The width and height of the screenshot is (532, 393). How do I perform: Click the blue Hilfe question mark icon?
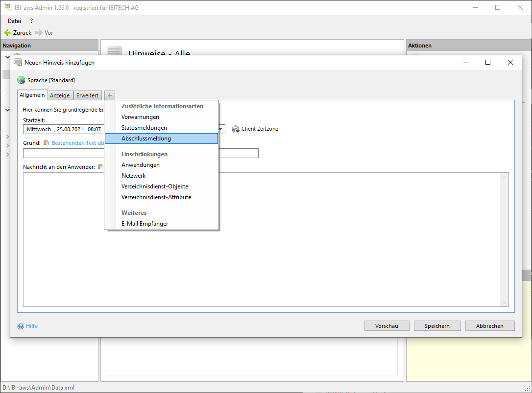(21, 326)
